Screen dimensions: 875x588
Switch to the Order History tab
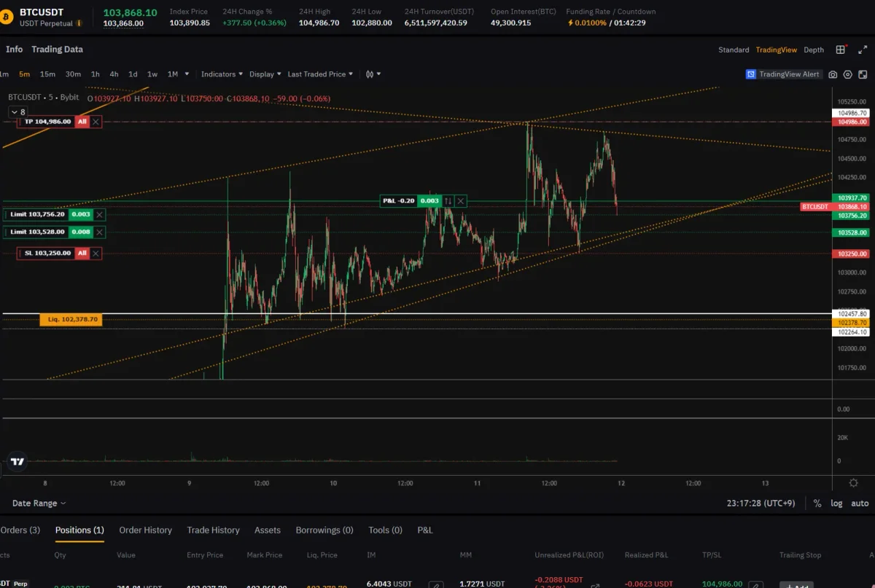pyautogui.click(x=145, y=530)
